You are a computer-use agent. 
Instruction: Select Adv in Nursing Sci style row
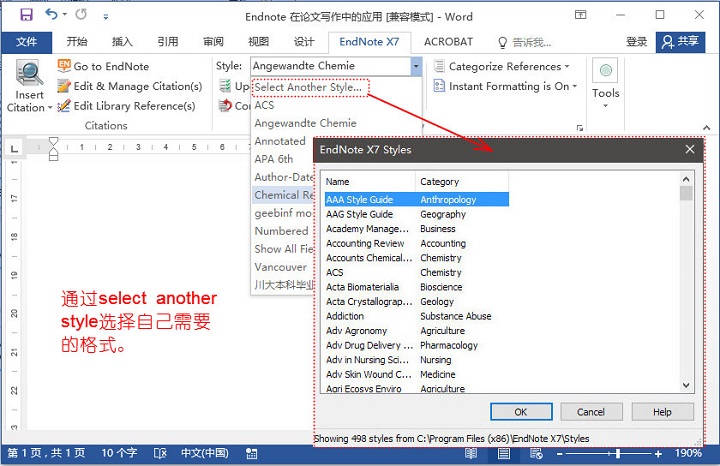[416, 360]
